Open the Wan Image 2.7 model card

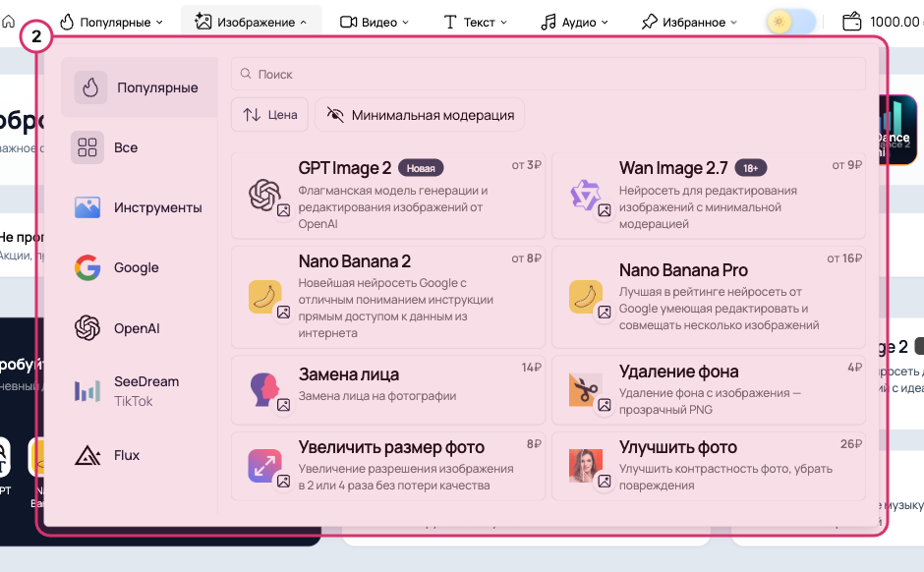tap(709, 196)
